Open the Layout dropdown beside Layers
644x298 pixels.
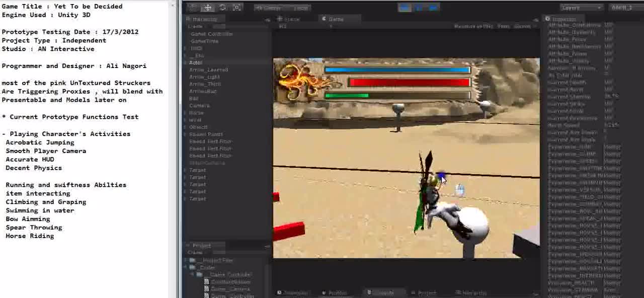point(625,8)
